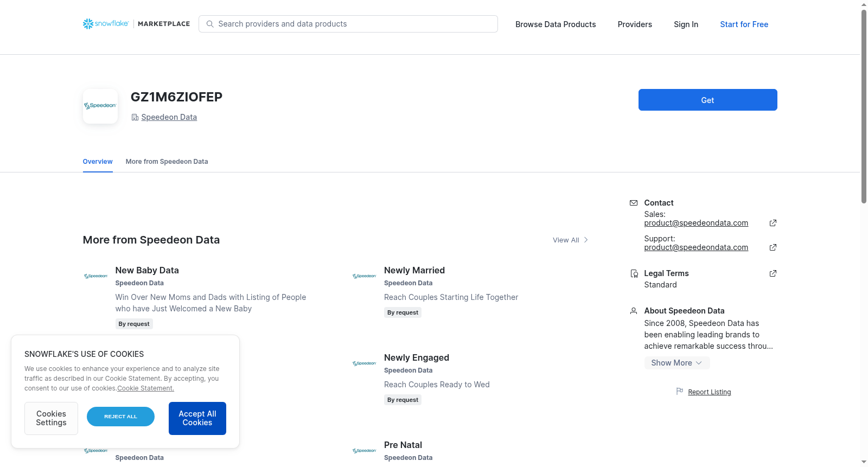Switch to More from Speedeon Data tab
Image resolution: width=868 pixels, height=467 pixels.
(167, 162)
